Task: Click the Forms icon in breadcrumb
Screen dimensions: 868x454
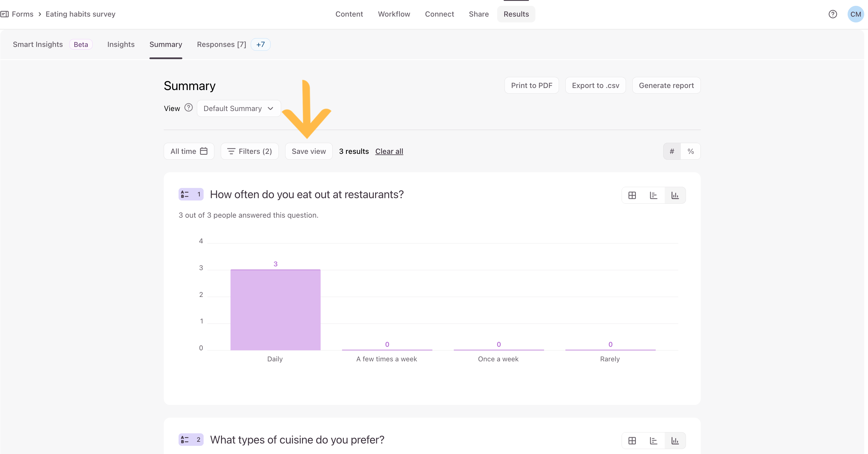Action: pos(4,14)
